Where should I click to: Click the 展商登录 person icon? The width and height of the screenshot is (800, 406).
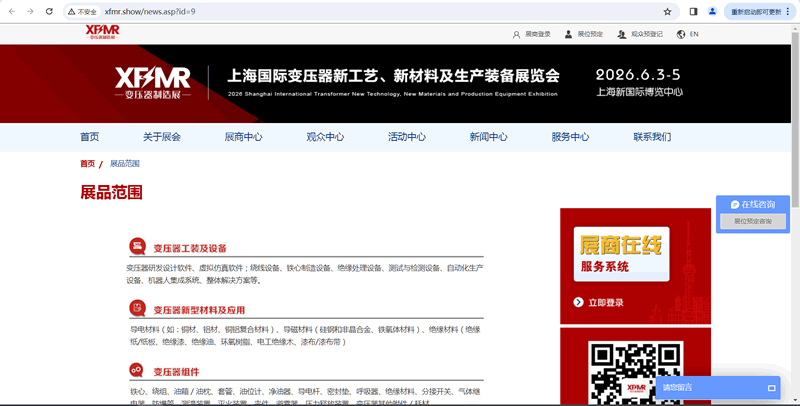point(515,34)
